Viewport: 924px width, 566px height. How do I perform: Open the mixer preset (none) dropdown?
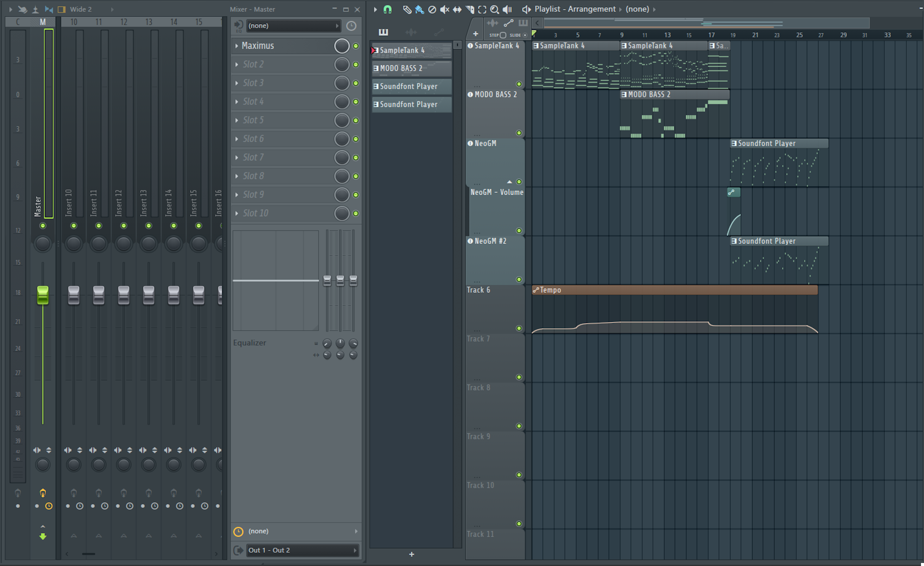point(293,26)
